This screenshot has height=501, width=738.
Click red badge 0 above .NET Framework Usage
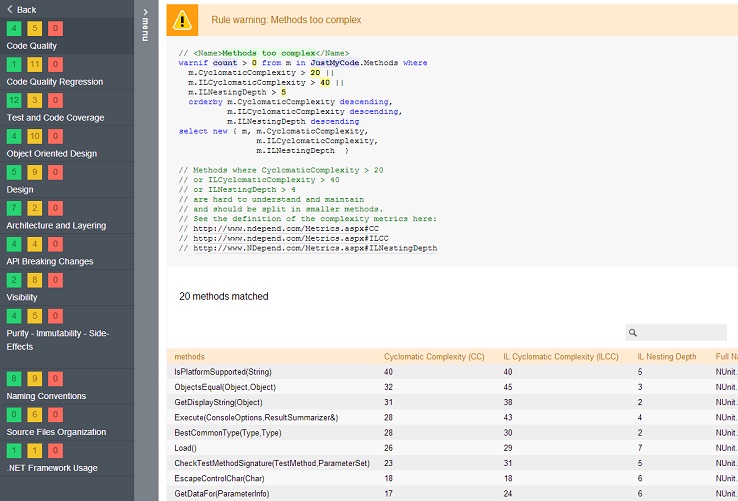tap(55, 451)
